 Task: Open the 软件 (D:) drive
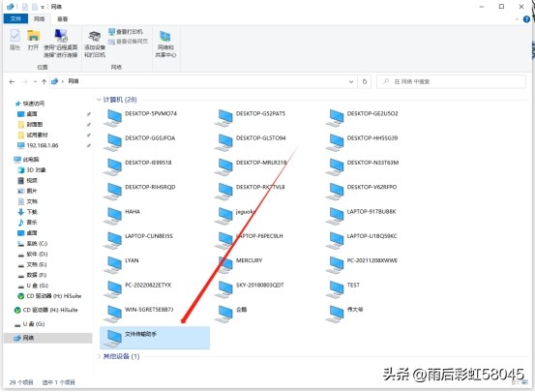tap(37, 254)
